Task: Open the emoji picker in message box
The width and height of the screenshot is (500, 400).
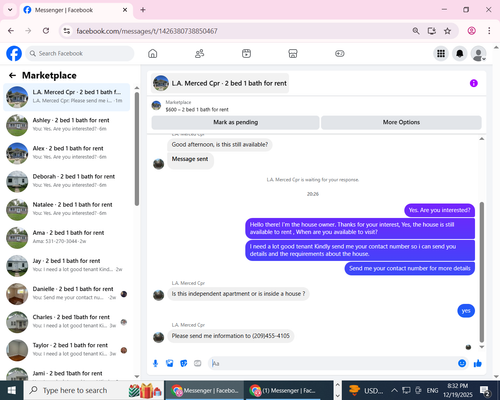Action: pos(462,363)
